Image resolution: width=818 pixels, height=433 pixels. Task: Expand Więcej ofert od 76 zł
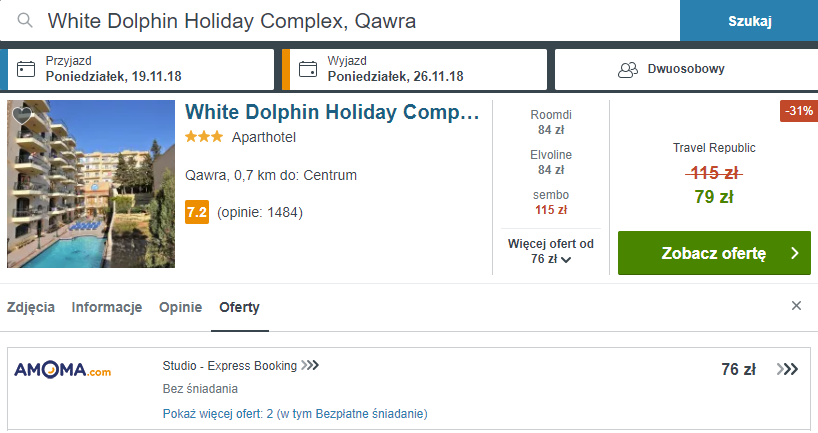click(551, 251)
